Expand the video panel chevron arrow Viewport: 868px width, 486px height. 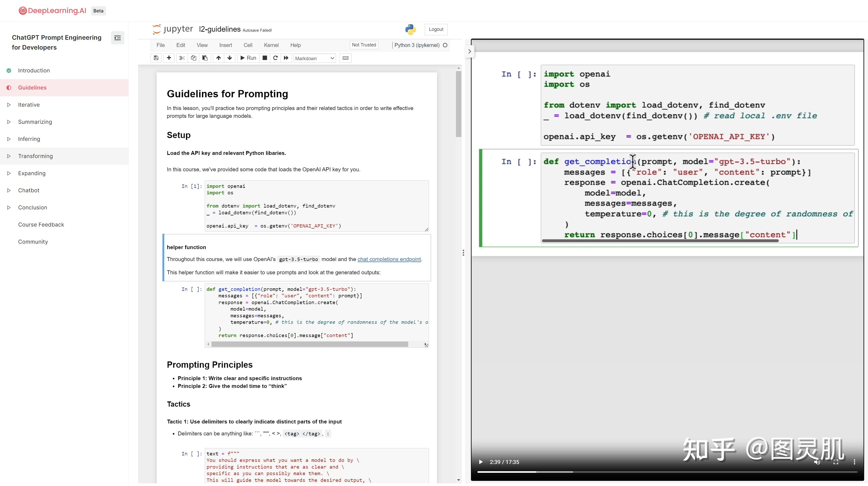click(469, 51)
